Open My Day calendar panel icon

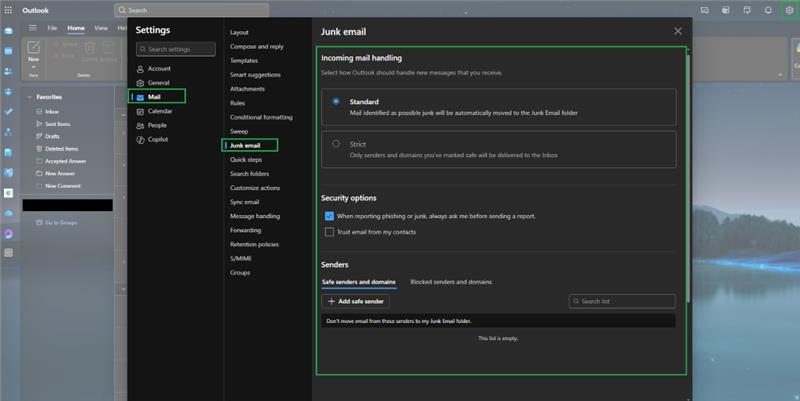pyautogui.click(x=747, y=10)
